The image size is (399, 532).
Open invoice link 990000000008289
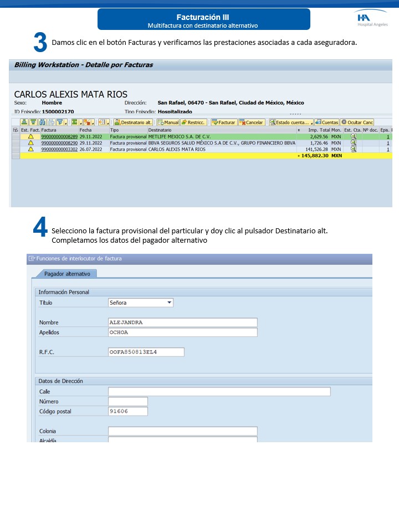pyautogui.click(x=59, y=136)
